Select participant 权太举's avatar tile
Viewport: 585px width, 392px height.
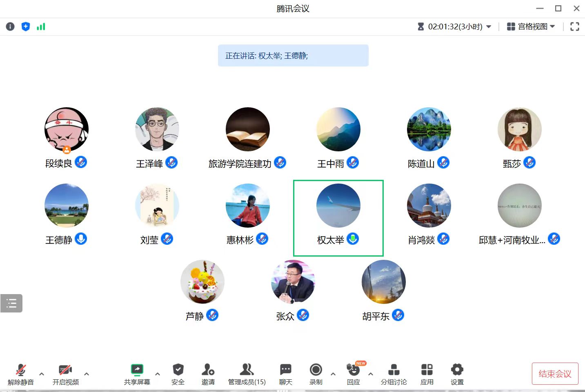[338, 206]
